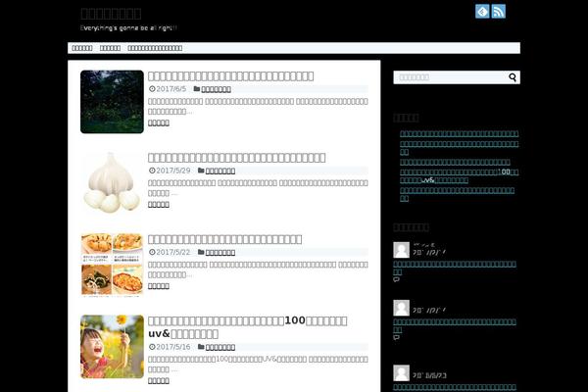Image resolution: width=588 pixels, height=392 pixels.
Task: Click speech bubble icon under first comment
Action: [396, 280]
